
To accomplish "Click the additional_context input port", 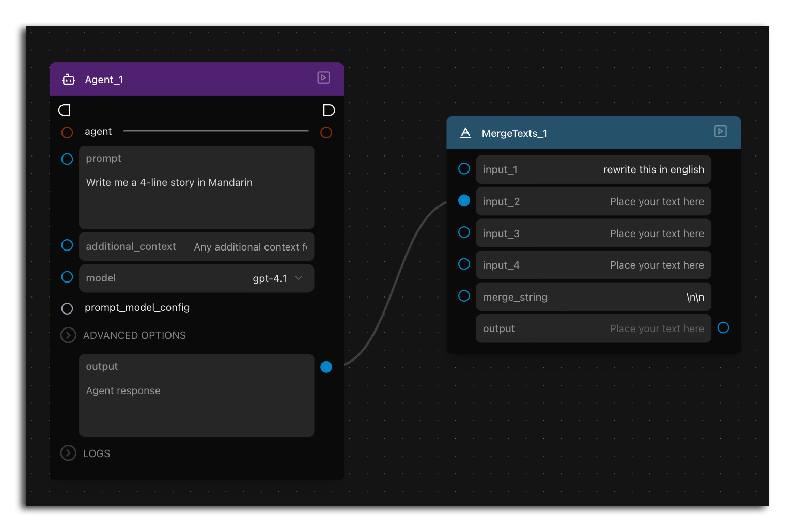I will pos(67,245).
